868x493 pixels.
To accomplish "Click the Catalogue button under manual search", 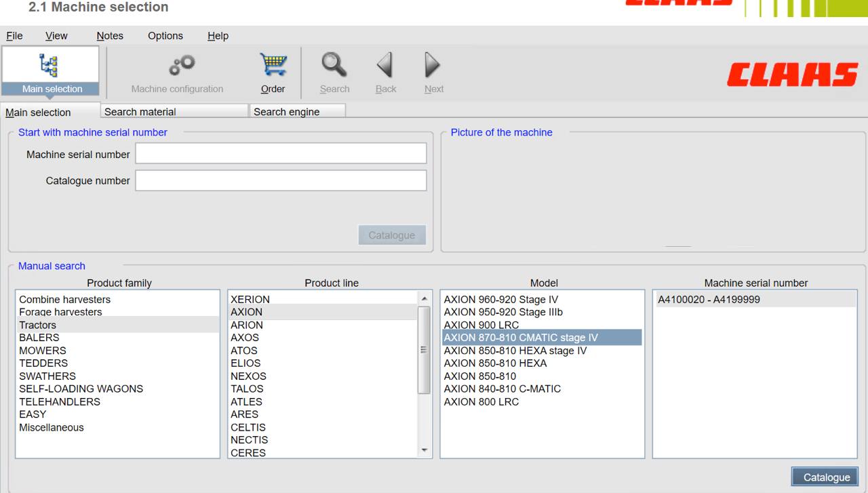I will point(825,477).
